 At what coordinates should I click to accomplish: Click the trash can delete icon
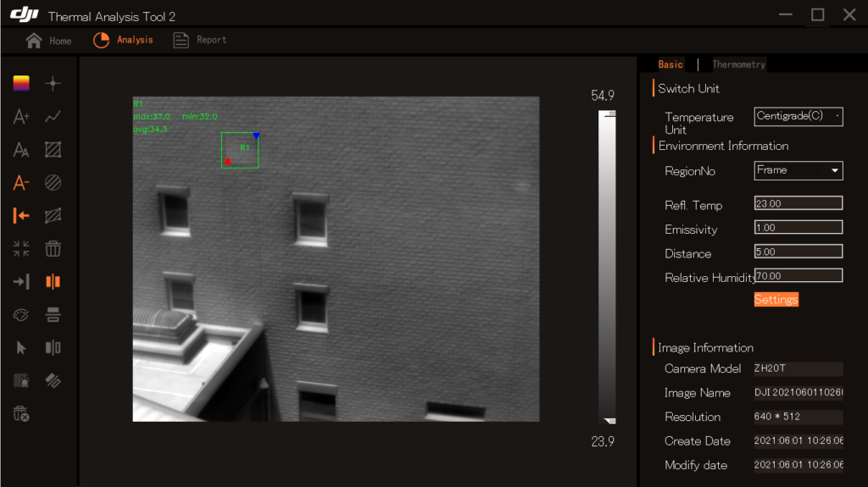point(53,248)
